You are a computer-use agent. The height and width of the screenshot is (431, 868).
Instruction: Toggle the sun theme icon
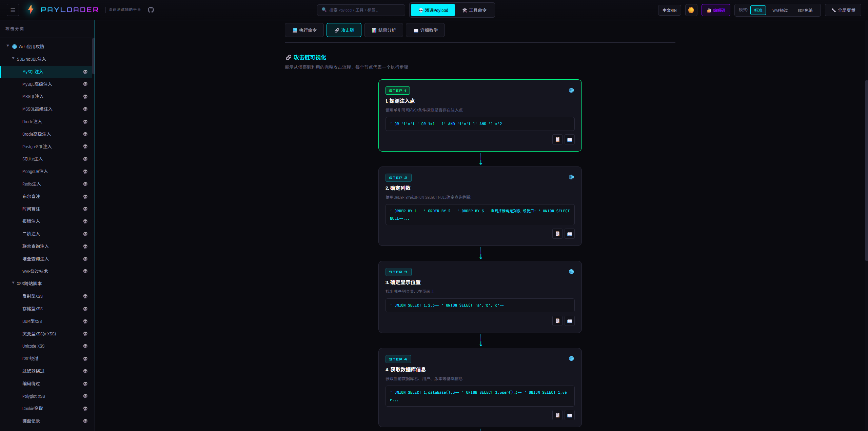coord(691,10)
